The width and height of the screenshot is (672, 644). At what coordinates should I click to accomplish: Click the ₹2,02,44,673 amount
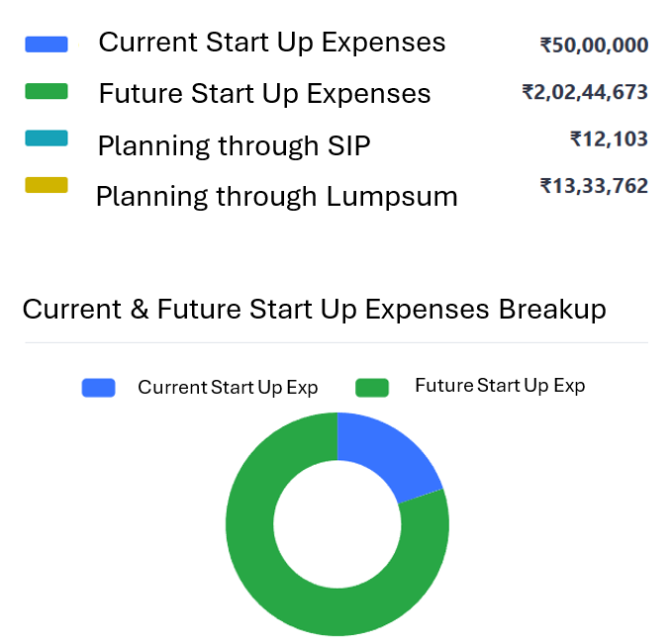[585, 92]
